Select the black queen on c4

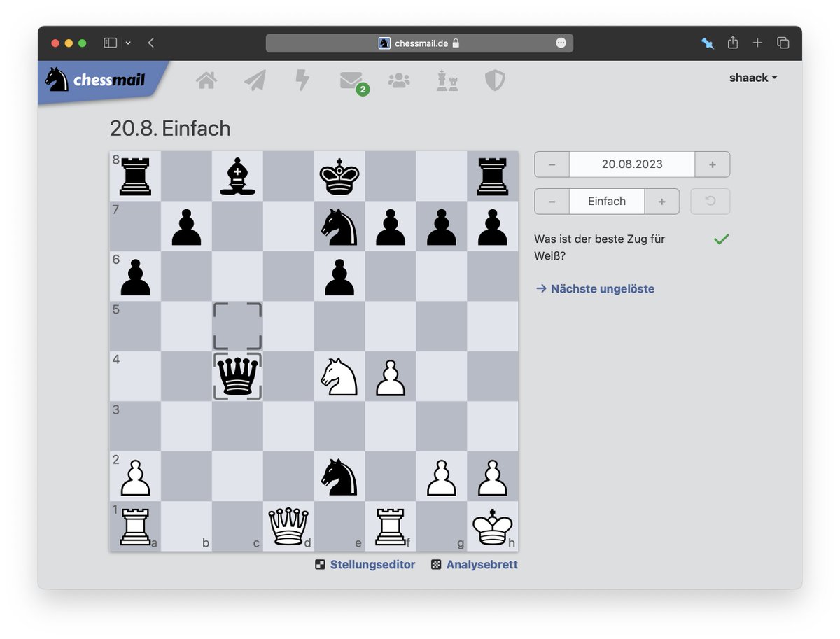[237, 376]
